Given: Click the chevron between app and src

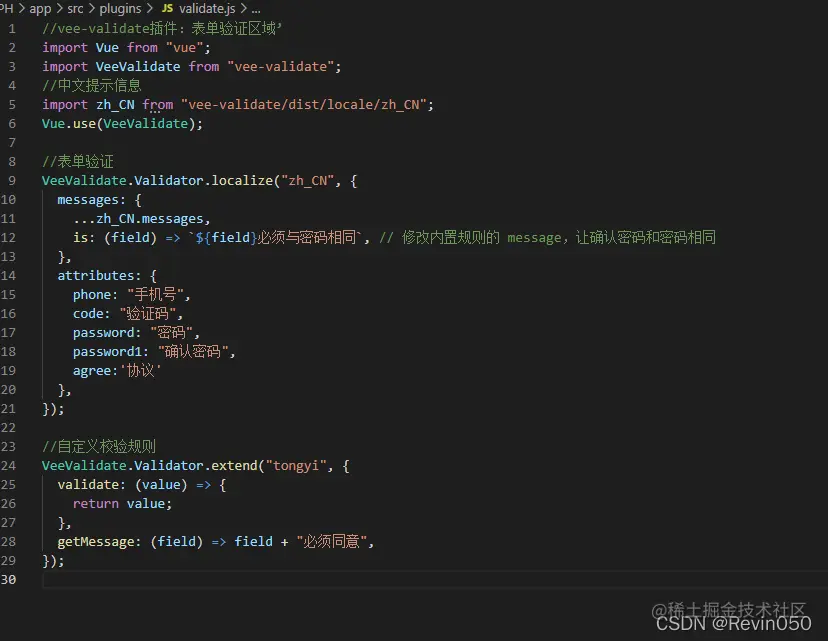Looking at the screenshot, I should (59, 8).
